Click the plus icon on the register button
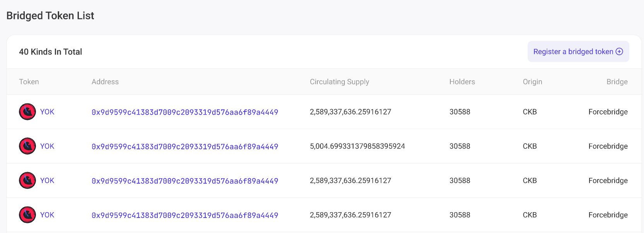 click(x=620, y=51)
